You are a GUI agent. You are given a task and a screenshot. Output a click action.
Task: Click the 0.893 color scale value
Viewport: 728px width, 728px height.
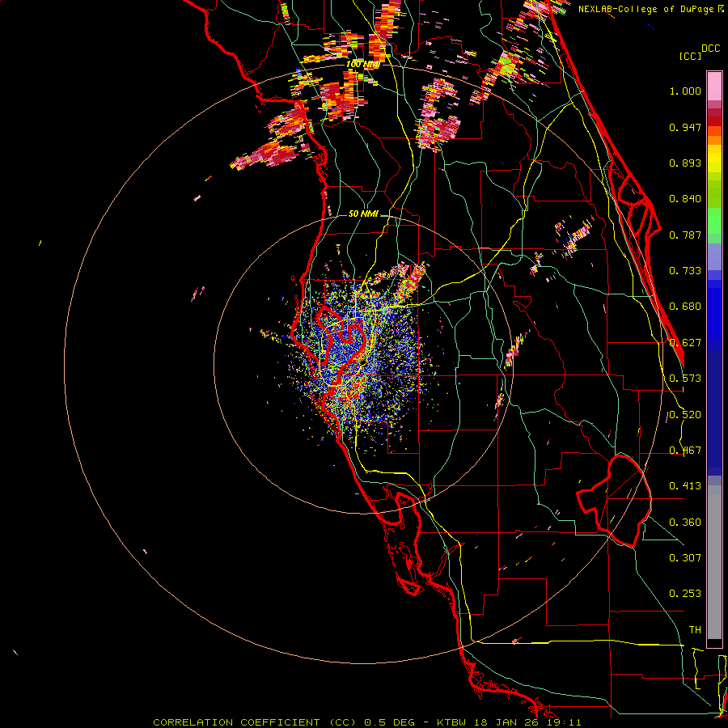tap(685, 163)
